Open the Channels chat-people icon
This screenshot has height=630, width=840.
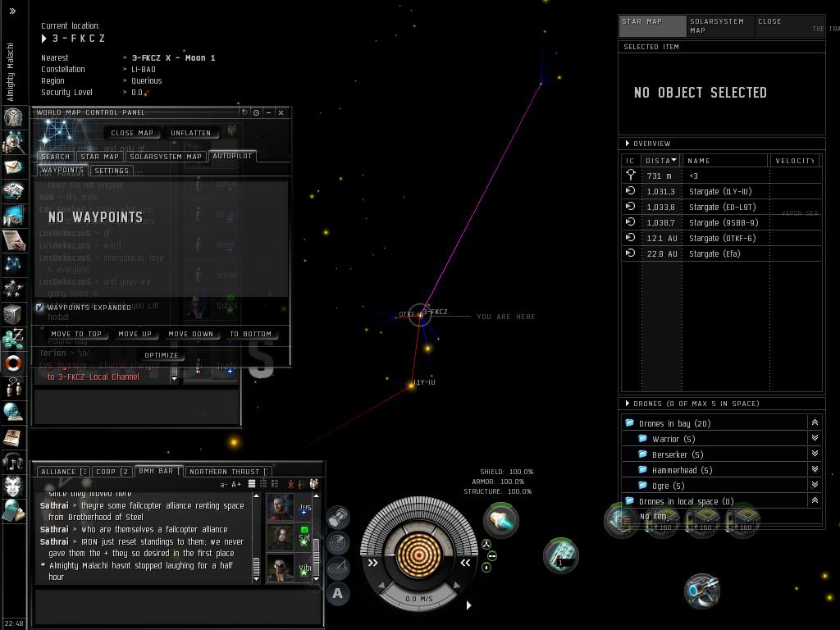click(13, 387)
